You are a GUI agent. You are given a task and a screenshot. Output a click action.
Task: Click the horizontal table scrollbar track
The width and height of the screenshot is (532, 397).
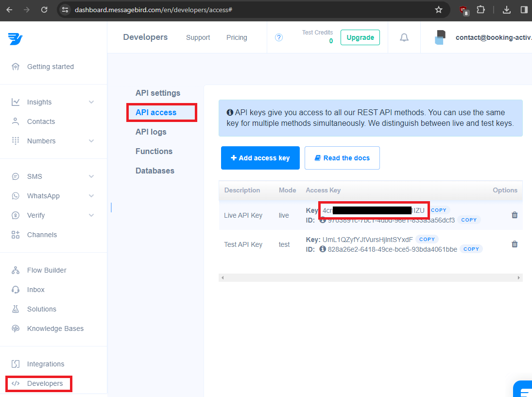click(371, 277)
